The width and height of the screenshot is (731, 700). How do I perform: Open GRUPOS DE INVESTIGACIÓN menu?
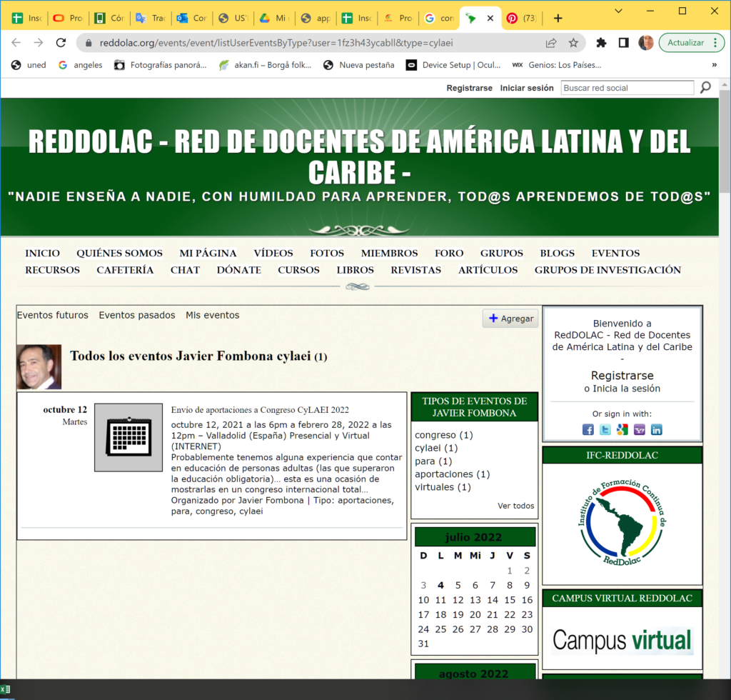tap(608, 270)
